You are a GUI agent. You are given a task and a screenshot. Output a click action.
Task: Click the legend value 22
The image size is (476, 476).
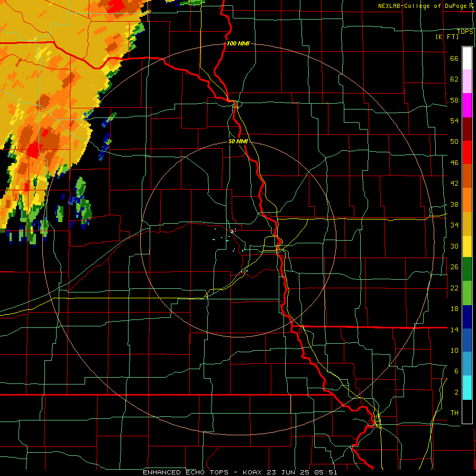pos(454,288)
